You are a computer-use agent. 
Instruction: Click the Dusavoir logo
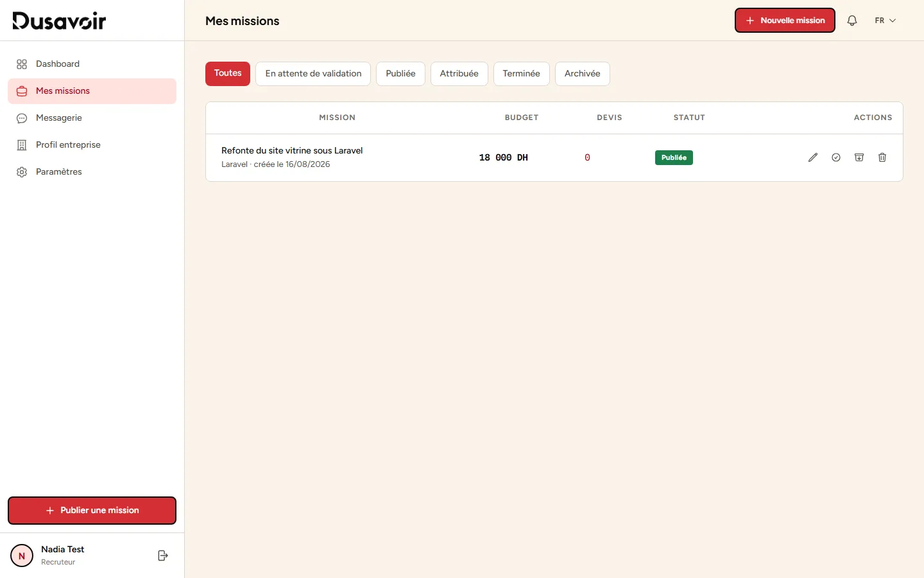[x=59, y=21]
